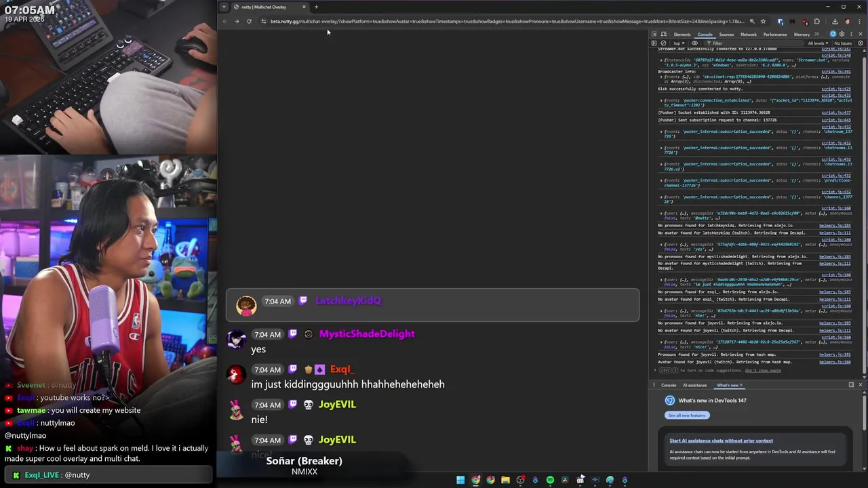868x488 pixels.
Task: Open console settings gear icon
Action: point(861,43)
